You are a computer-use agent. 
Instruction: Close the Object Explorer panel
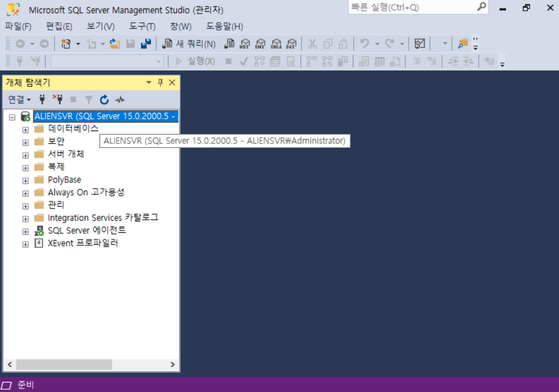(x=172, y=82)
